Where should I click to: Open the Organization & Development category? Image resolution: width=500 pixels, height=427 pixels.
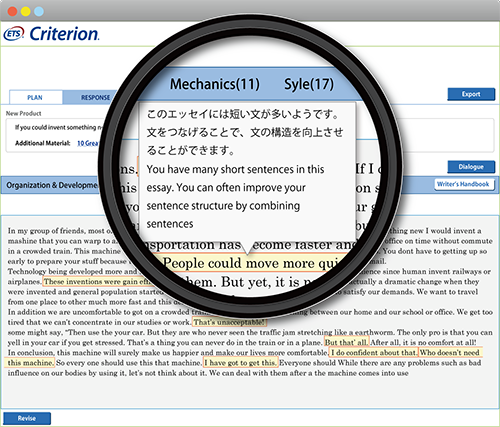coord(52,185)
